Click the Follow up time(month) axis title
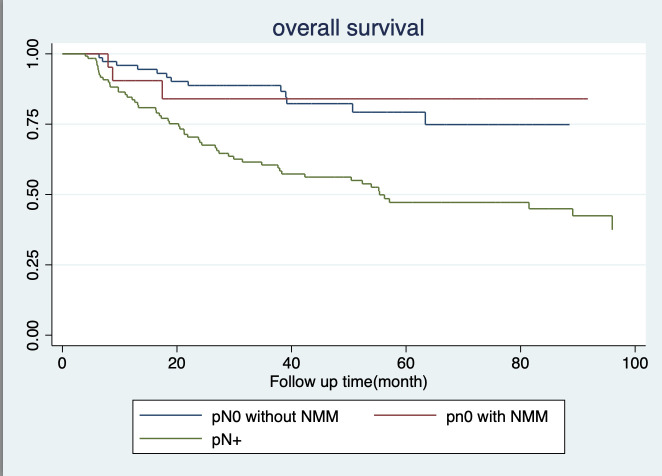This screenshot has width=662, height=476. (348, 382)
